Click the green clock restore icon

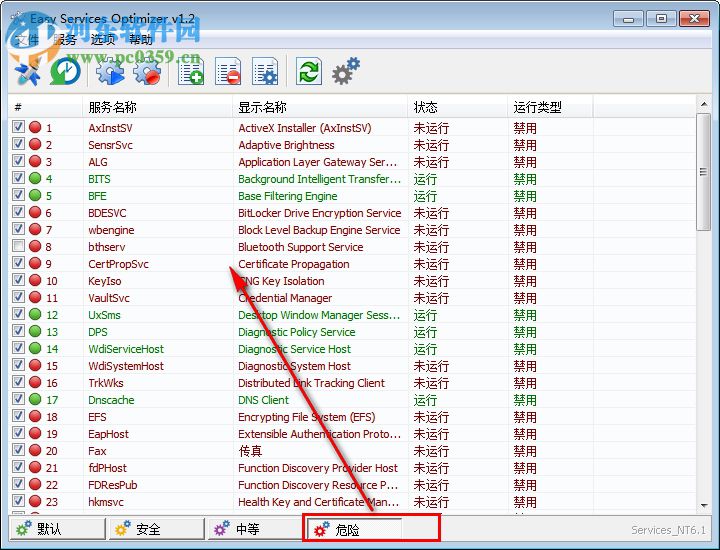pyautogui.click(x=66, y=72)
